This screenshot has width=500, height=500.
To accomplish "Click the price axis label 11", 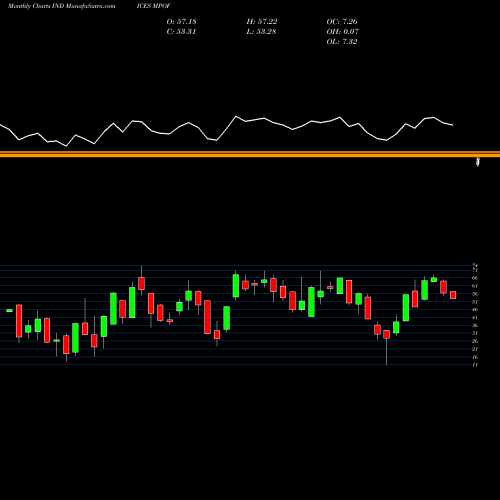I will [x=475, y=365].
